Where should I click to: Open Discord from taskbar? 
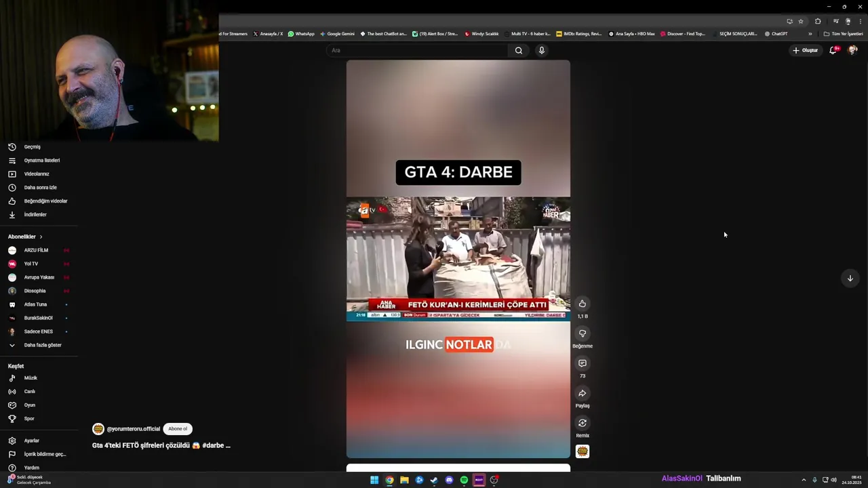[x=449, y=480]
